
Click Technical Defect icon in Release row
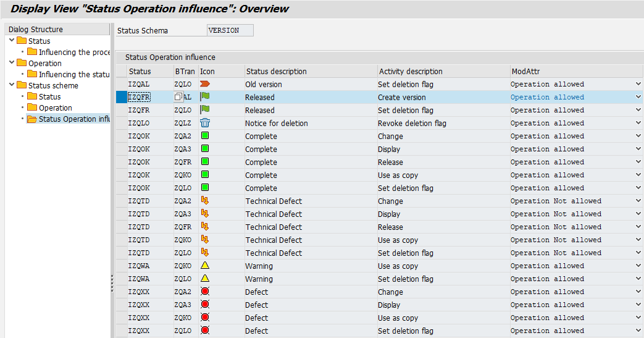click(205, 227)
